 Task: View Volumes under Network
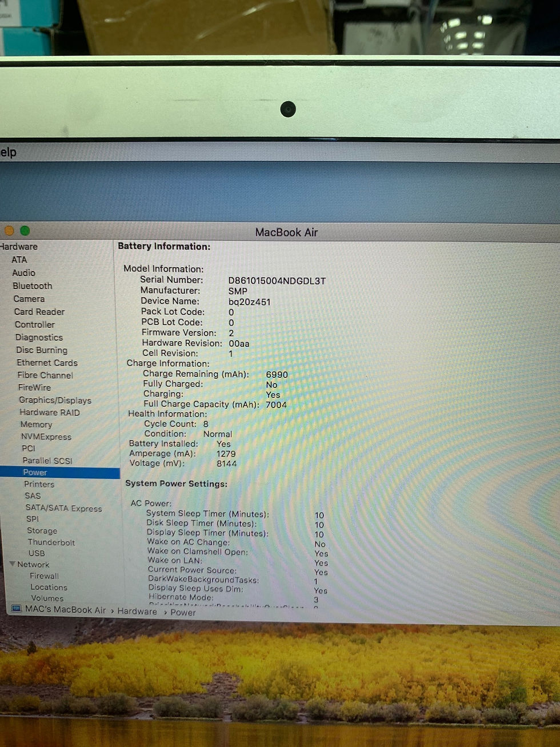(47, 598)
